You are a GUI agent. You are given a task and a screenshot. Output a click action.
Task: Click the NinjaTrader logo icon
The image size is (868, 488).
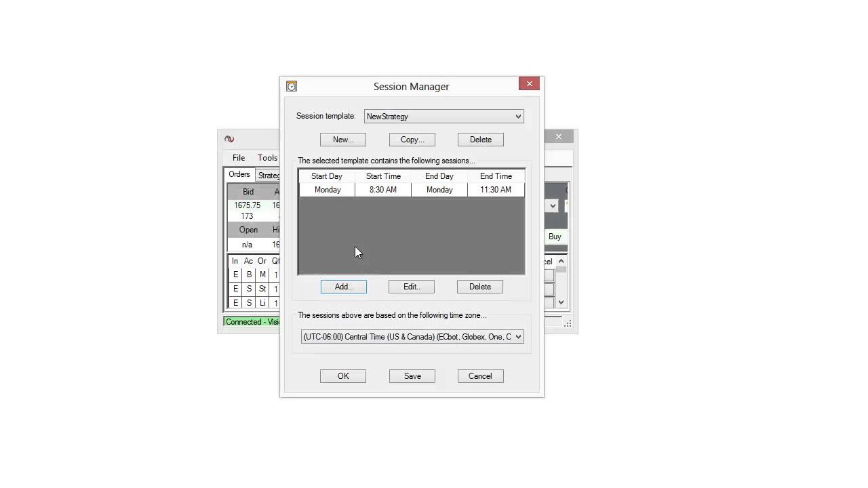(229, 139)
